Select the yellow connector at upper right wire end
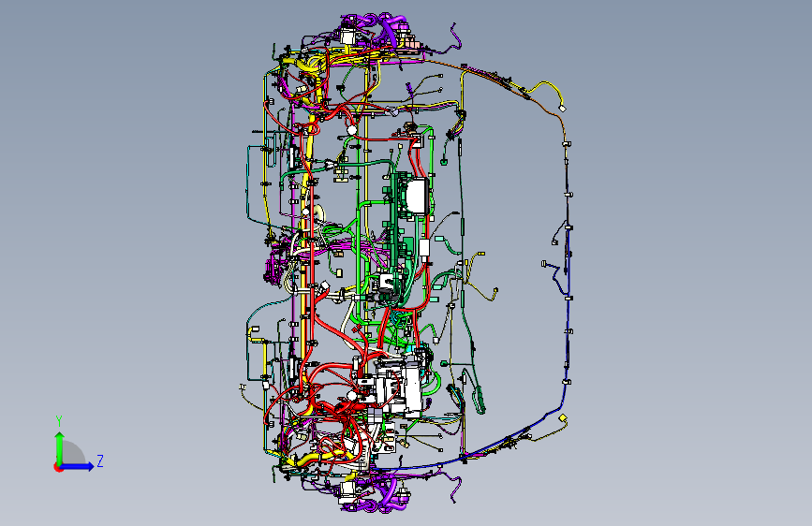Screen dimensions: 812x526 click(x=562, y=109)
